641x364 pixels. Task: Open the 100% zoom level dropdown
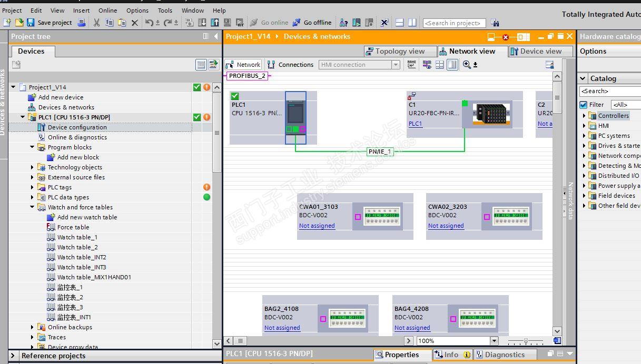click(494, 341)
